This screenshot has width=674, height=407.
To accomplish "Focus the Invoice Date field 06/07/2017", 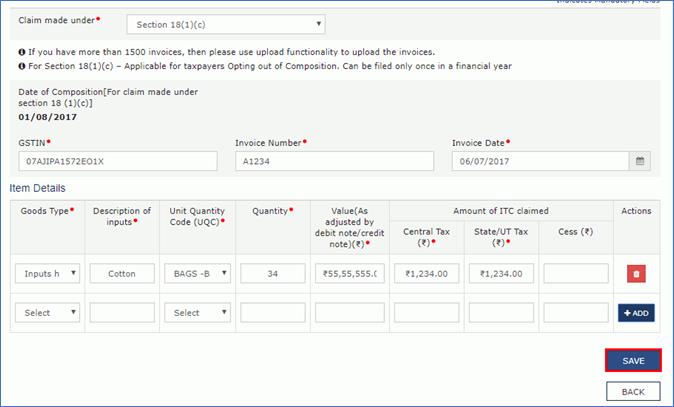I will click(540, 161).
